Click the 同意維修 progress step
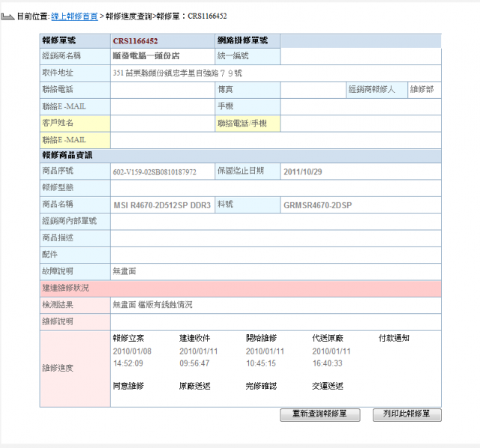480x448 pixels. point(128,386)
